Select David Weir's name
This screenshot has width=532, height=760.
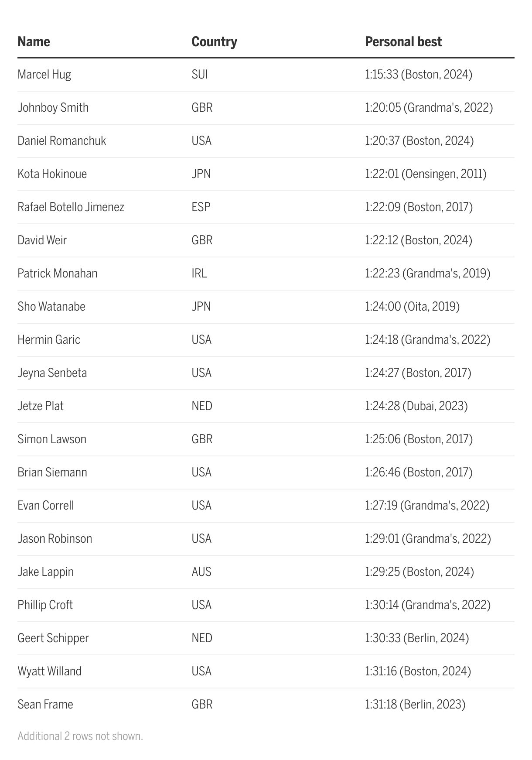click(42, 240)
